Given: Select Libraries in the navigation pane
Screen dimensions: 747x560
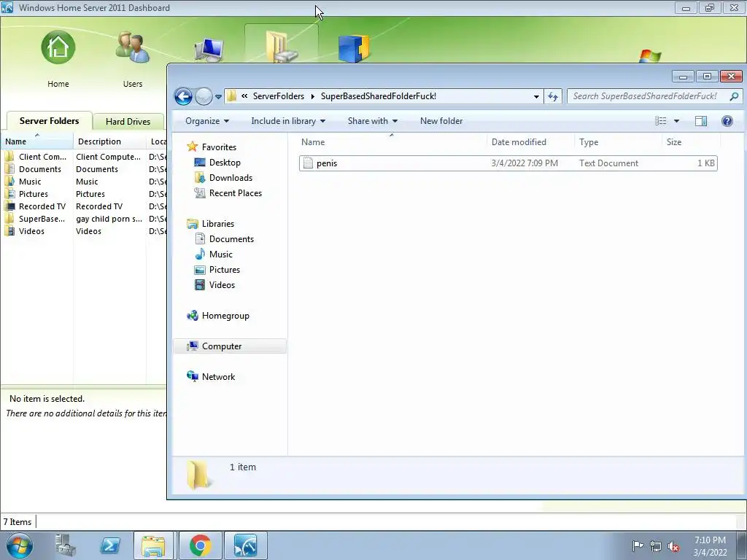Looking at the screenshot, I should (x=217, y=223).
